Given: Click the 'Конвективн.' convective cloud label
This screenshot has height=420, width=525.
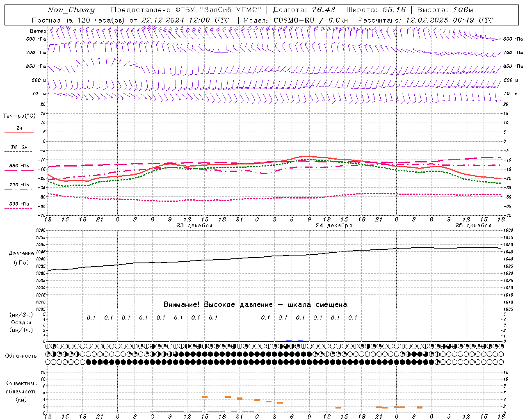Looking at the screenshot, I should click(x=21, y=383).
